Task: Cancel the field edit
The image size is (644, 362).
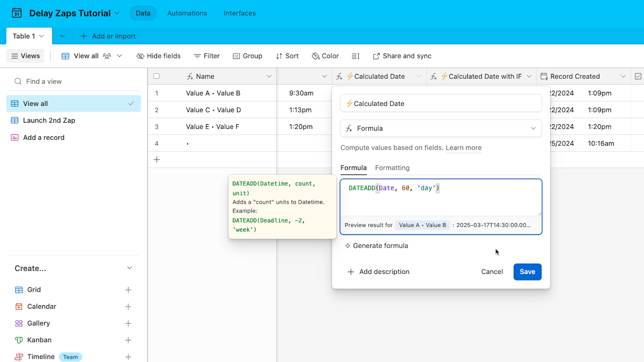Action: (x=492, y=272)
